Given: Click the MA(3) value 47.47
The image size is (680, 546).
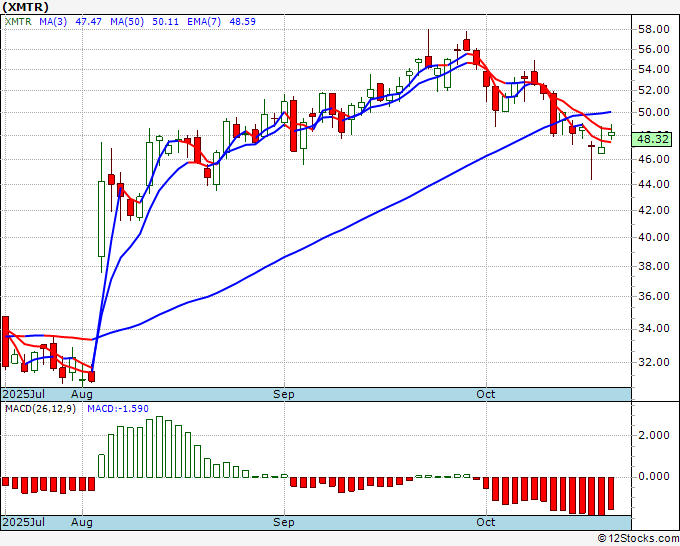Looking at the screenshot, I should point(88,22).
